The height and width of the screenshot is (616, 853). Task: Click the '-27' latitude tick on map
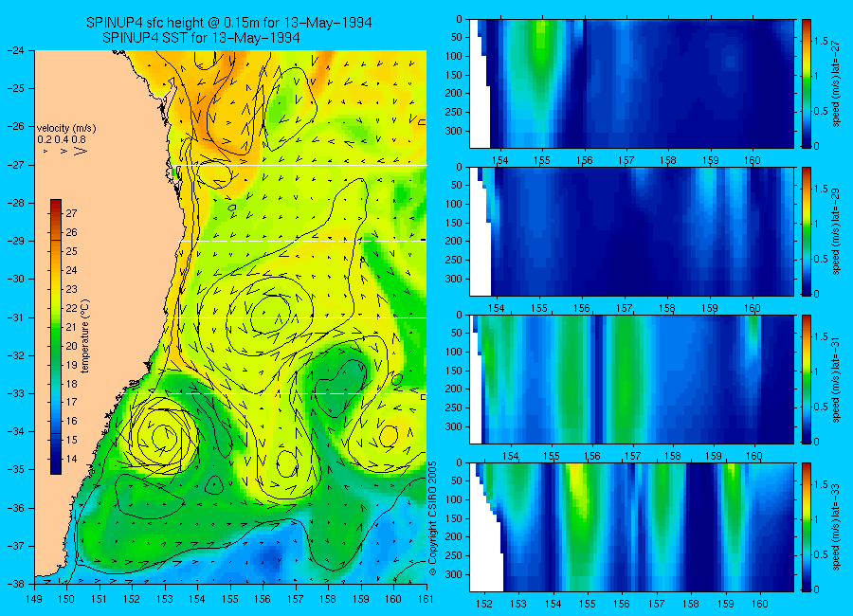coord(16,165)
